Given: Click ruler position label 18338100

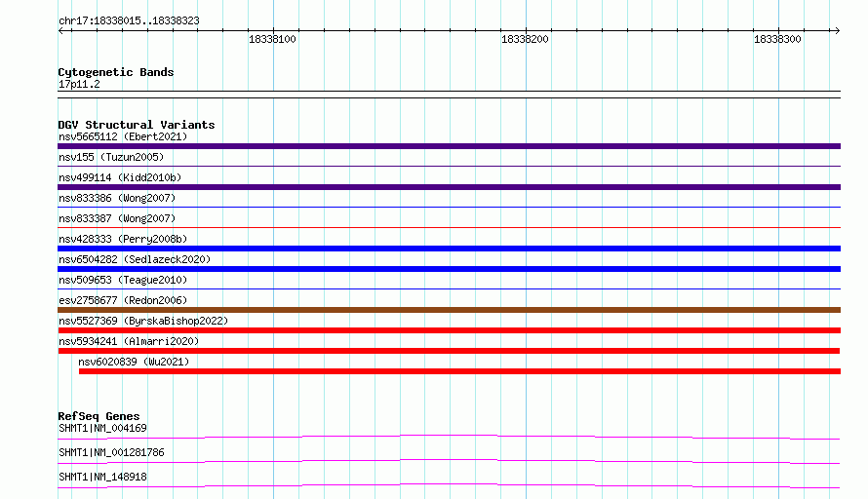Looking at the screenshot, I should [272, 39].
